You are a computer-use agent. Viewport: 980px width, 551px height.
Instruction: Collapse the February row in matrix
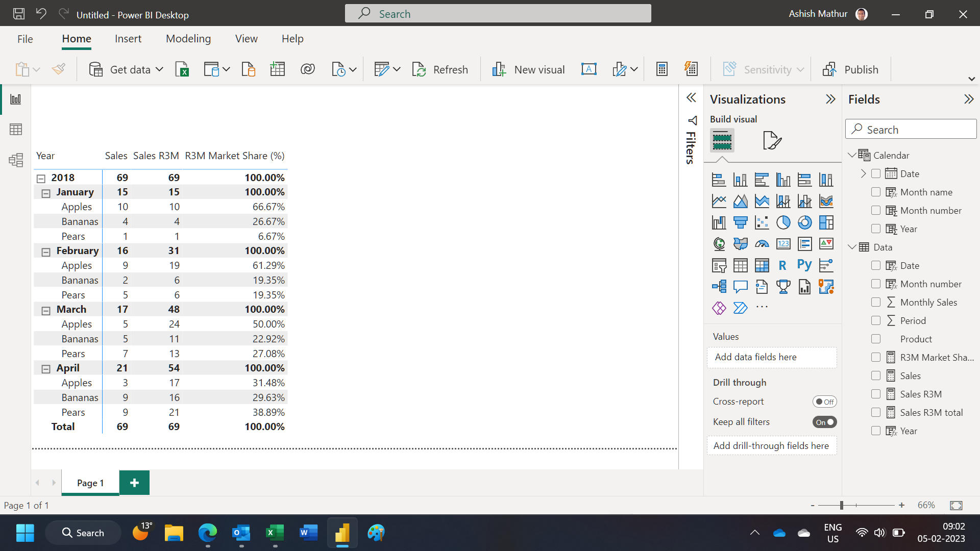(46, 252)
